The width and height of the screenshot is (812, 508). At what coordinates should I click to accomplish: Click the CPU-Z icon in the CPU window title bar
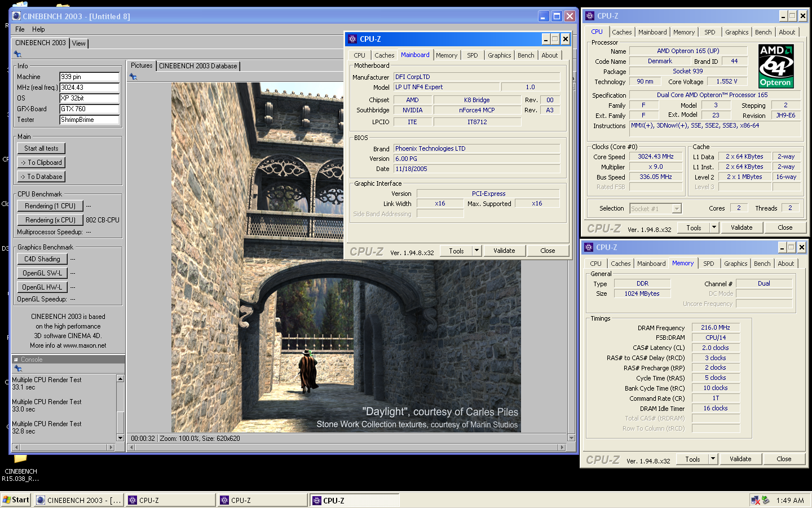[590, 16]
